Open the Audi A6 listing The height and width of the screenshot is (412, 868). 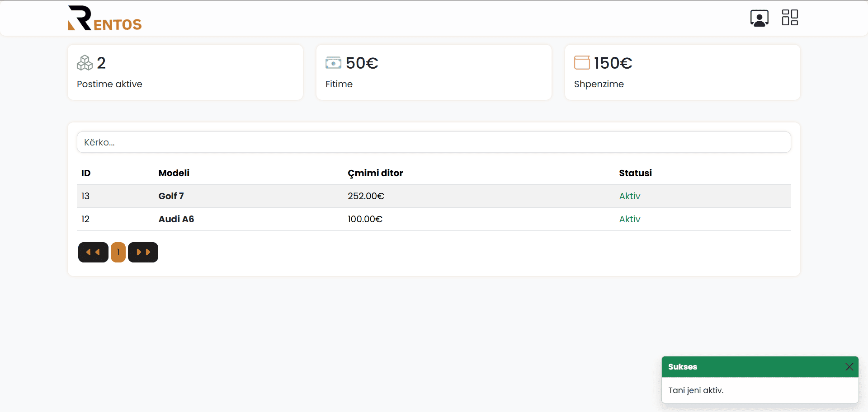tap(176, 219)
